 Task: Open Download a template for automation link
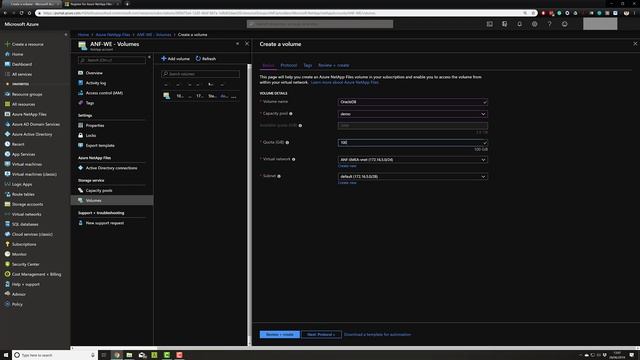378,335
